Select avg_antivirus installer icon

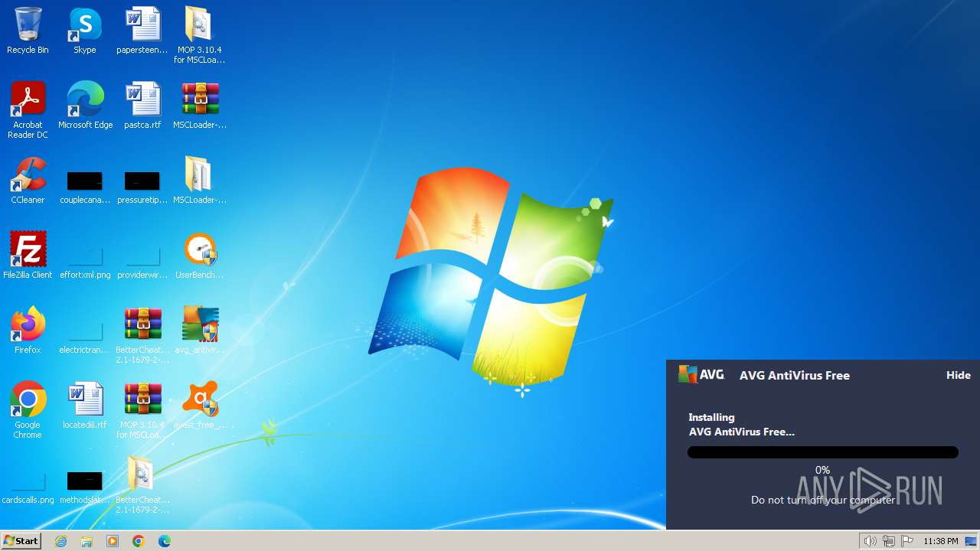(200, 331)
